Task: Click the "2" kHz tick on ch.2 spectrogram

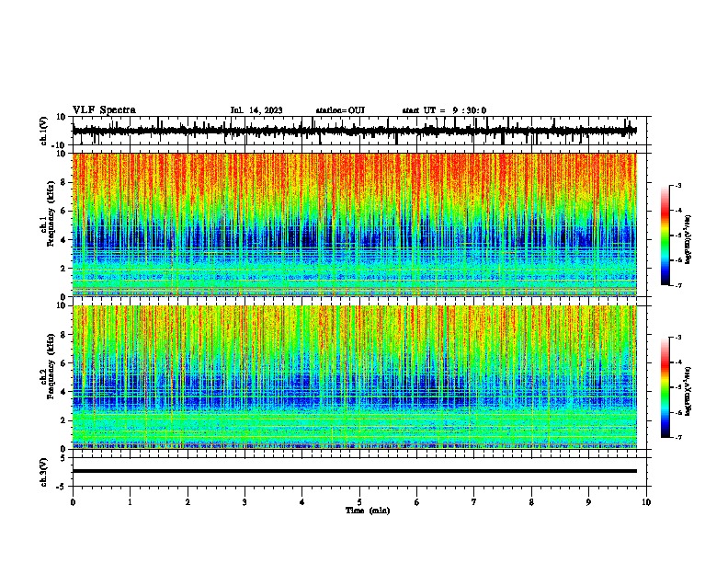Action: [63, 420]
